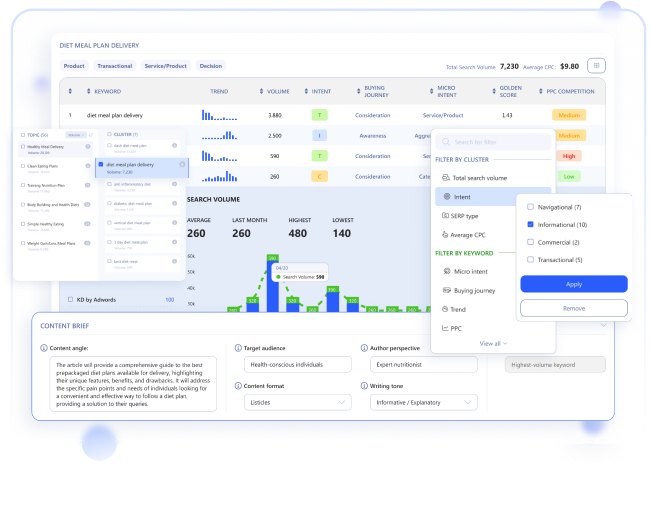Check the CLUSTER select-all checkbox
The height and width of the screenshot is (509, 650).
pos(109,134)
